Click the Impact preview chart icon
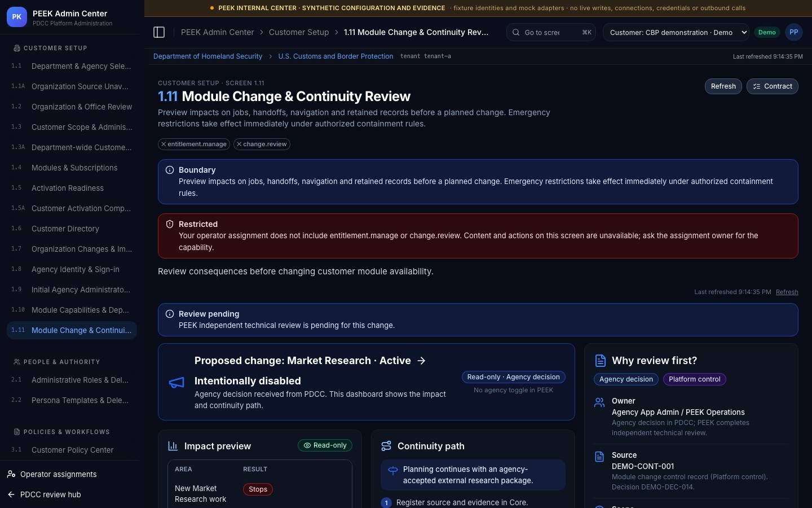The width and height of the screenshot is (812, 508). (x=173, y=446)
